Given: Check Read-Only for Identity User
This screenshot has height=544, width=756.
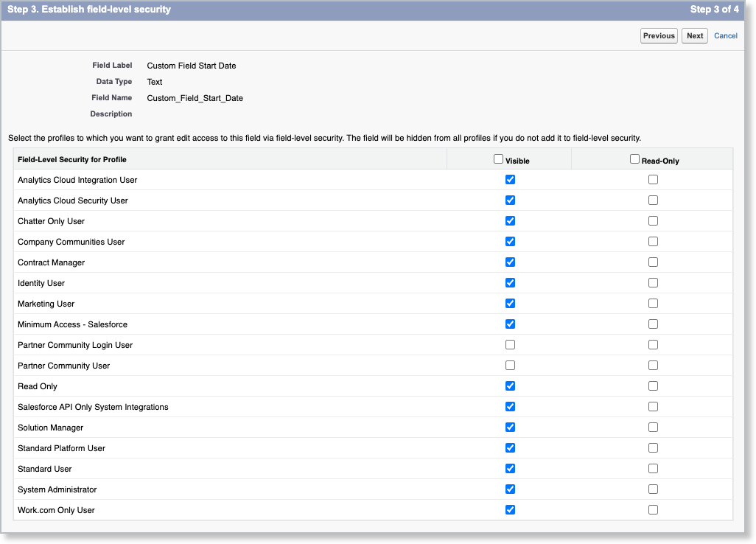Looking at the screenshot, I should [x=652, y=282].
